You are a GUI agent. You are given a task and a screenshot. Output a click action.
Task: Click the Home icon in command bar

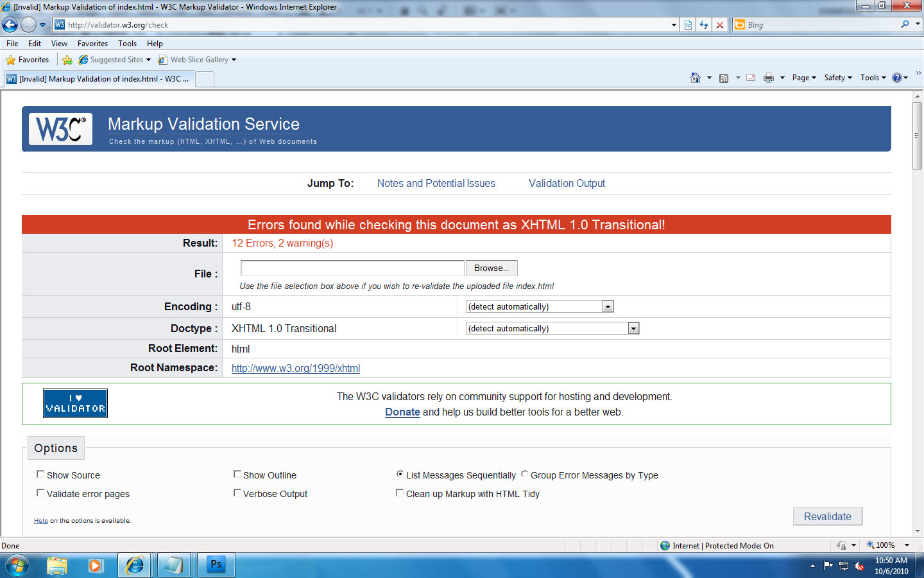click(x=695, y=78)
